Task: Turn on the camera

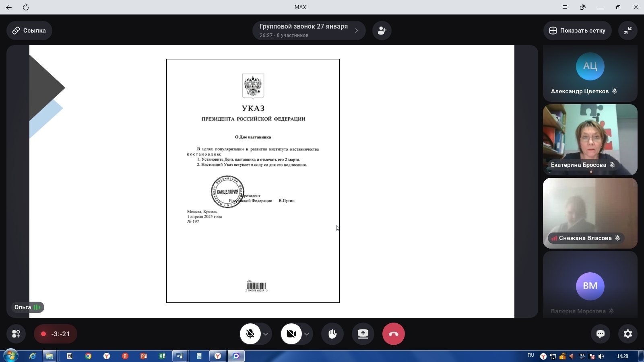Action: tap(291, 334)
